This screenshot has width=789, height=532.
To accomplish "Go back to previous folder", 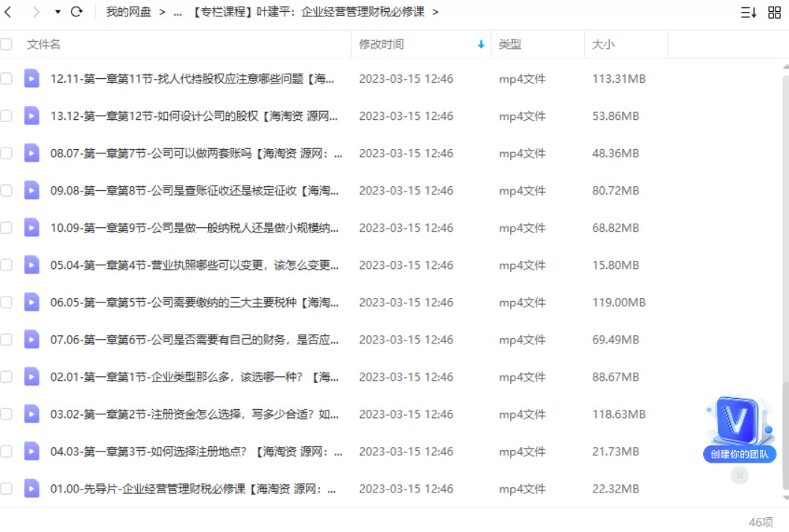I will tap(7, 12).
